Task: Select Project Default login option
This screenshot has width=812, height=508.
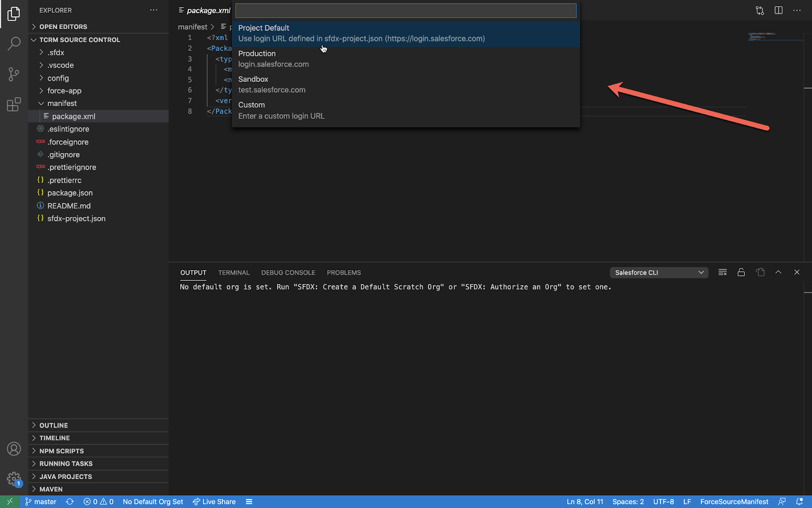Action: click(406, 34)
